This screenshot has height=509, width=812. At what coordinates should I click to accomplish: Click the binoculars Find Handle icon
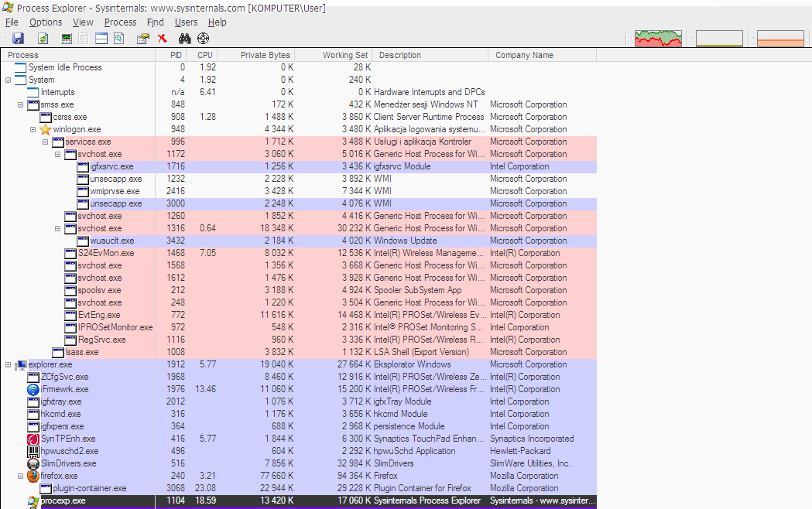pos(184,38)
